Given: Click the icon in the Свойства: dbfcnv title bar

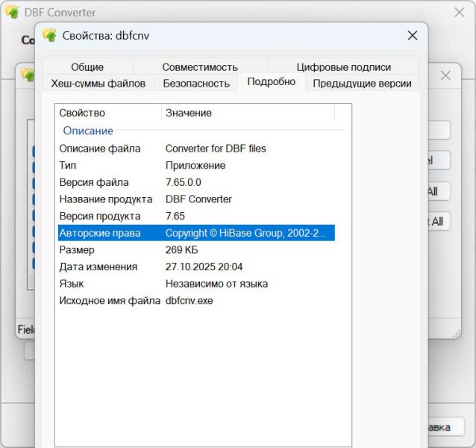Looking at the screenshot, I should (x=50, y=35).
